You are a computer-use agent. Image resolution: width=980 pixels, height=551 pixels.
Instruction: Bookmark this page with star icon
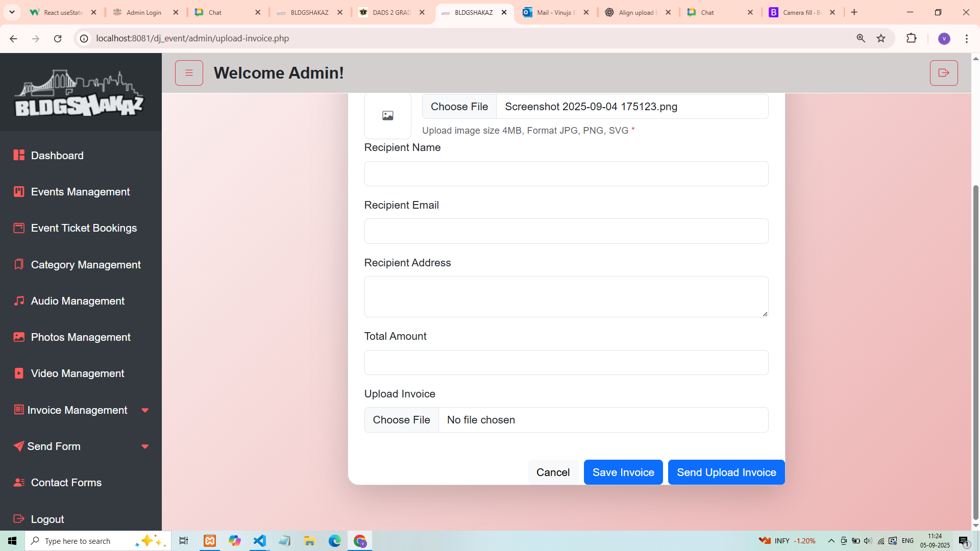click(881, 38)
